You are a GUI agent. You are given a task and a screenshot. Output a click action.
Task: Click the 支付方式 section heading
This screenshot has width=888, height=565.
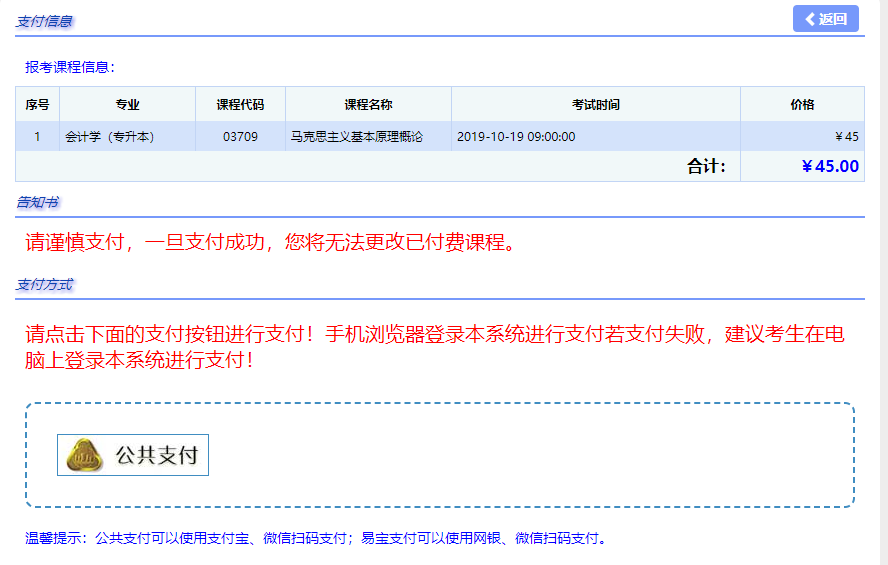[x=44, y=285]
